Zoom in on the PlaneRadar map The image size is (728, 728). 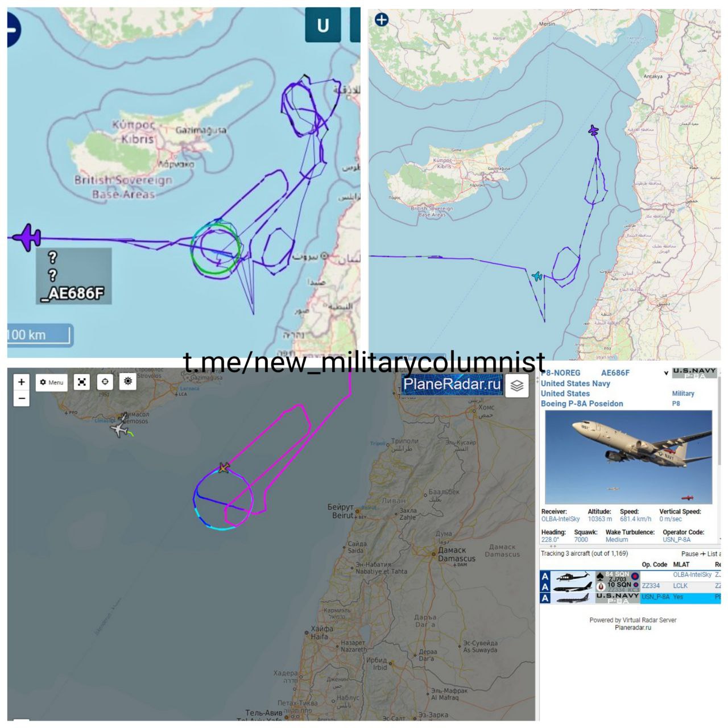pyautogui.click(x=21, y=382)
